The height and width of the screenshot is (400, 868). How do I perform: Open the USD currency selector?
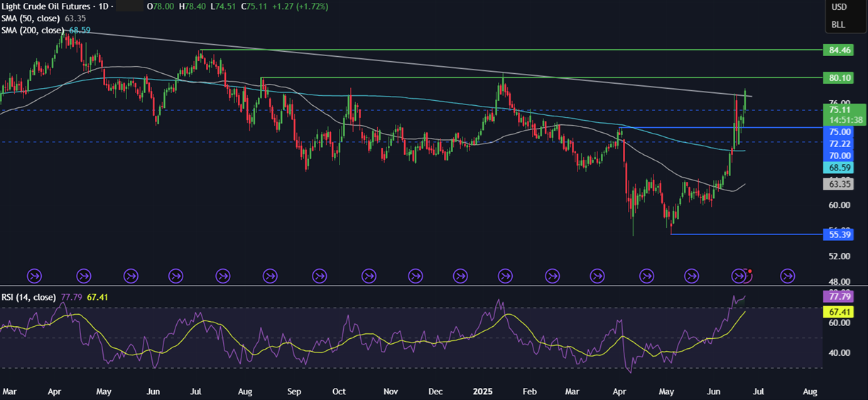click(x=839, y=7)
